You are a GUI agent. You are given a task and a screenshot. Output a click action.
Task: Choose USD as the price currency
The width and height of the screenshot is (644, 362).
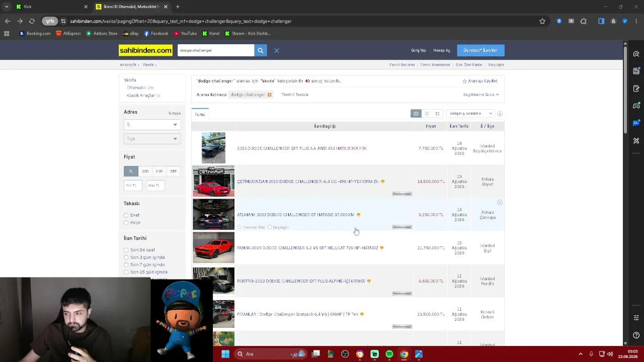pyautogui.click(x=145, y=171)
